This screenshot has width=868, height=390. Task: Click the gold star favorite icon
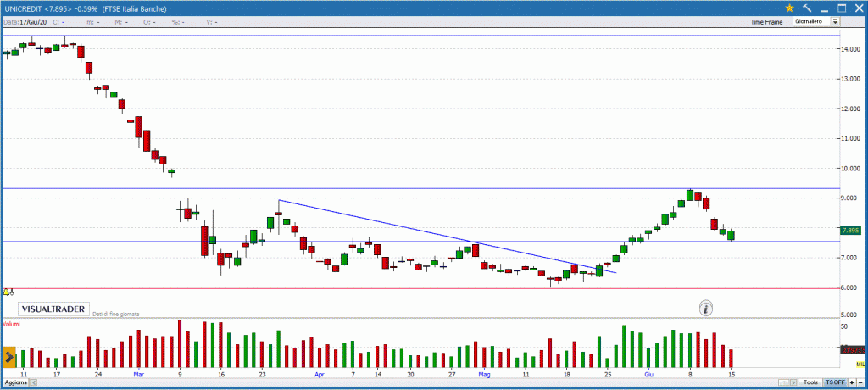(x=790, y=8)
